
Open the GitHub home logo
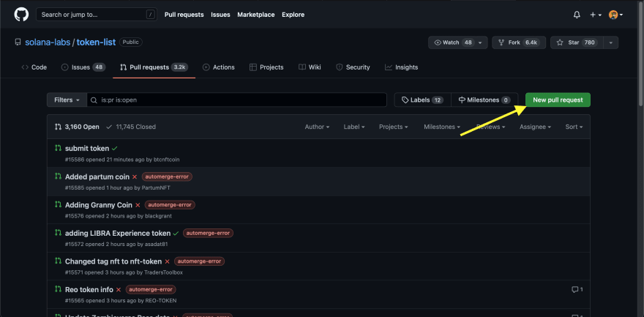[21, 15]
